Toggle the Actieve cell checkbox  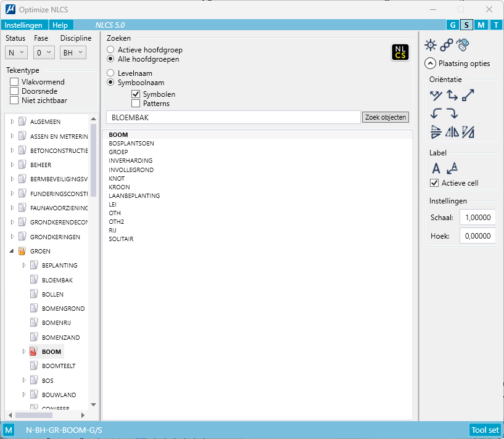click(x=434, y=183)
